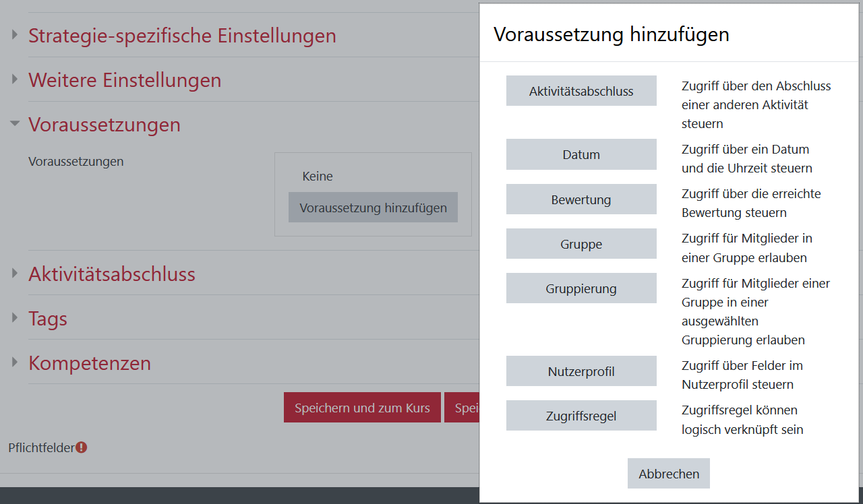Click the collapse arrow beside Voraussetzungen

click(x=13, y=124)
